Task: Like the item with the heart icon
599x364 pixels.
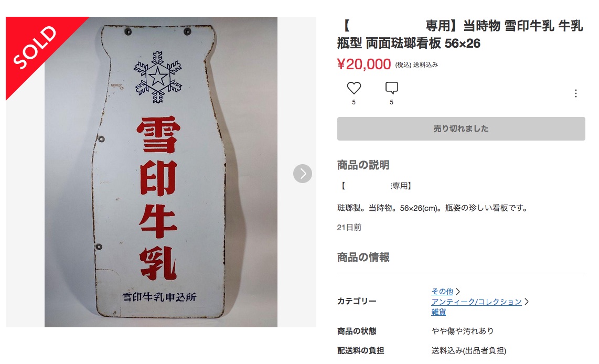Action: [x=354, y=88]
